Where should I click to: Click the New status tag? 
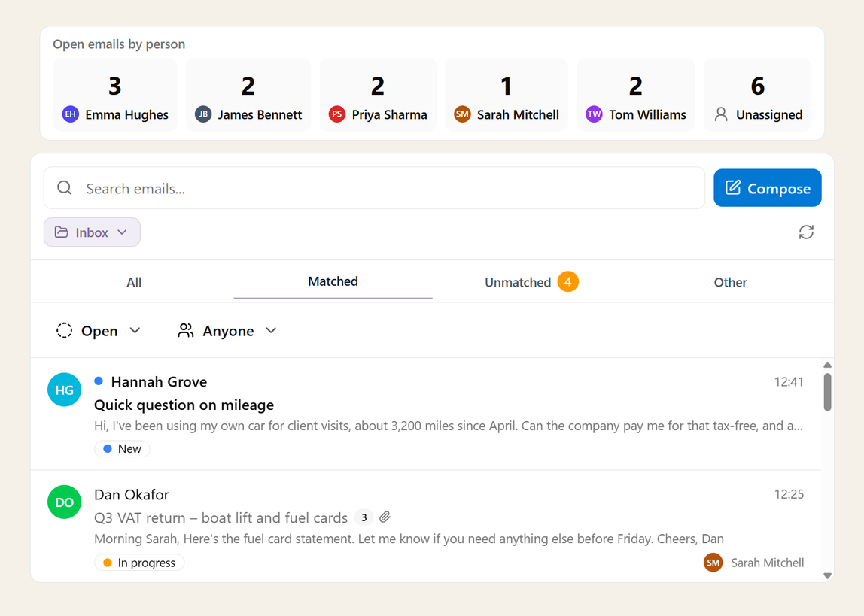click(x=123, y=449)
